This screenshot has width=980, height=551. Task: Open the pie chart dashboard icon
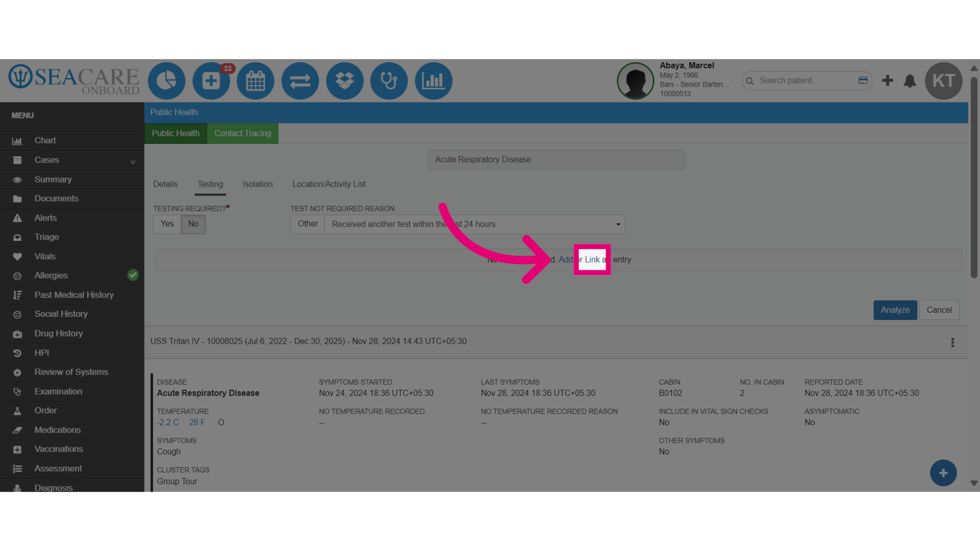point(166,81)
